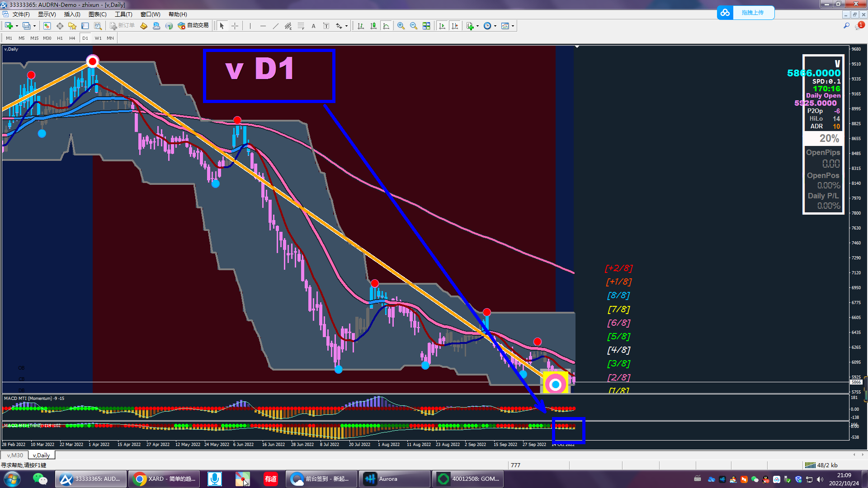Click the 新订单 new order button

click(122, 26)
